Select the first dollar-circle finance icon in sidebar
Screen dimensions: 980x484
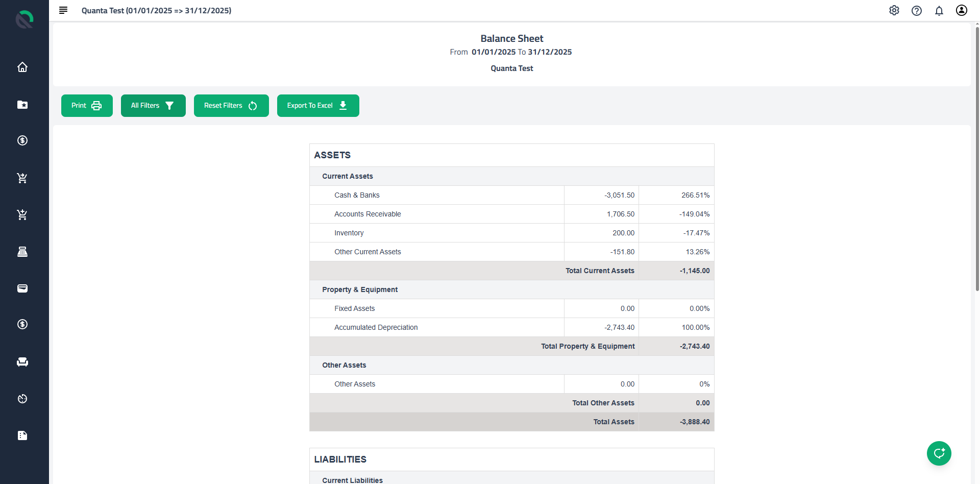click(x=22, y=140)
